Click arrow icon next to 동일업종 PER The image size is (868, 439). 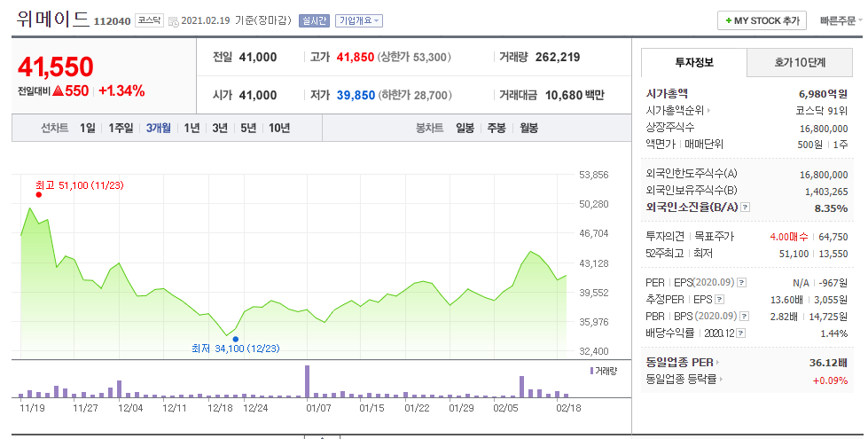(717, 363)
